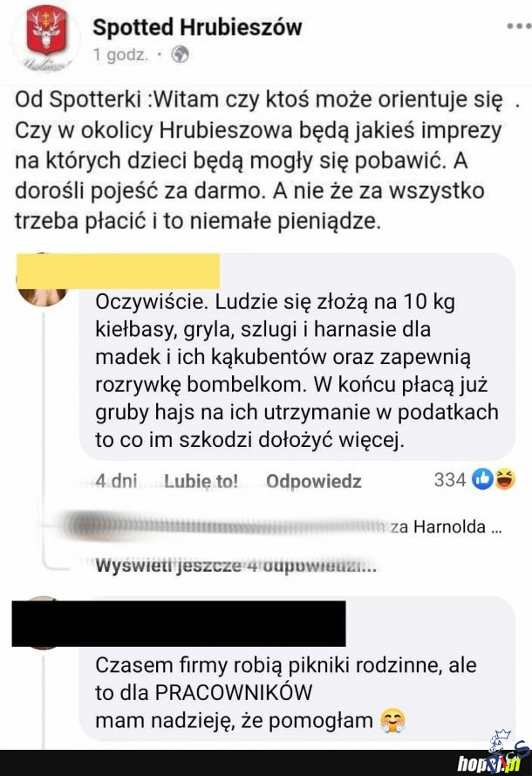Open the yellow-covered commenter name
Viewport: 532px width, 776px height.
[118, 271]
